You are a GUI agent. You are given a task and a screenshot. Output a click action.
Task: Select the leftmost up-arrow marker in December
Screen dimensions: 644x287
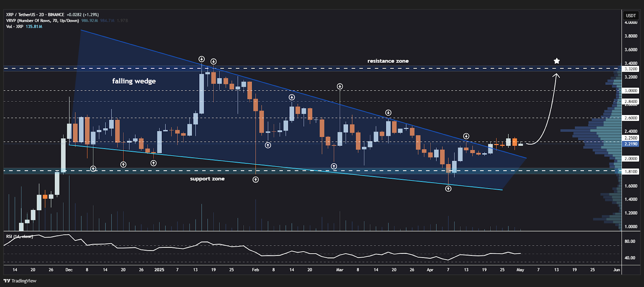[93, 169]
